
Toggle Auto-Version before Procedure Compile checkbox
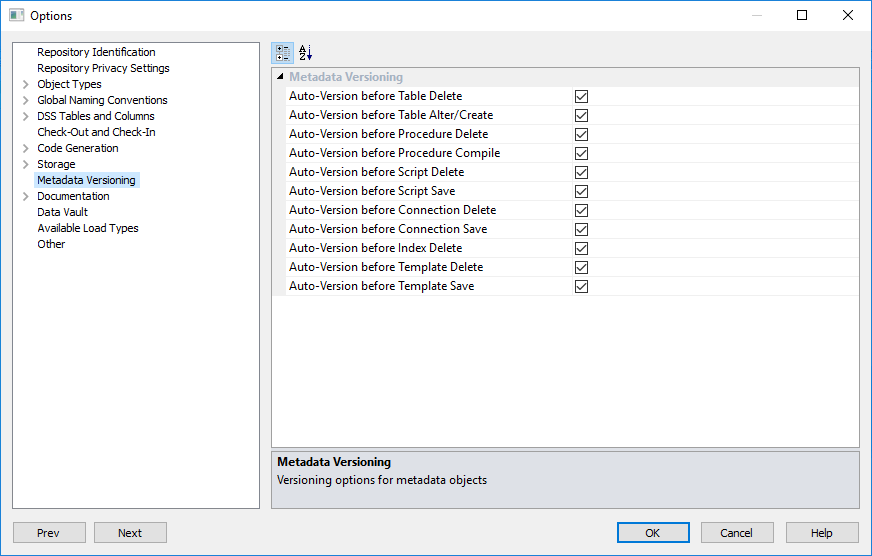[581, 153]
